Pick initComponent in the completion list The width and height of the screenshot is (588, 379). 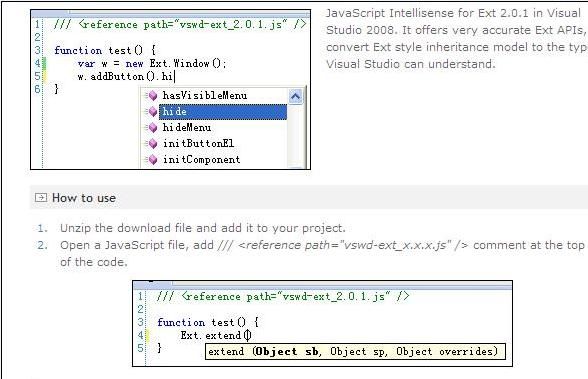[201, 160]
